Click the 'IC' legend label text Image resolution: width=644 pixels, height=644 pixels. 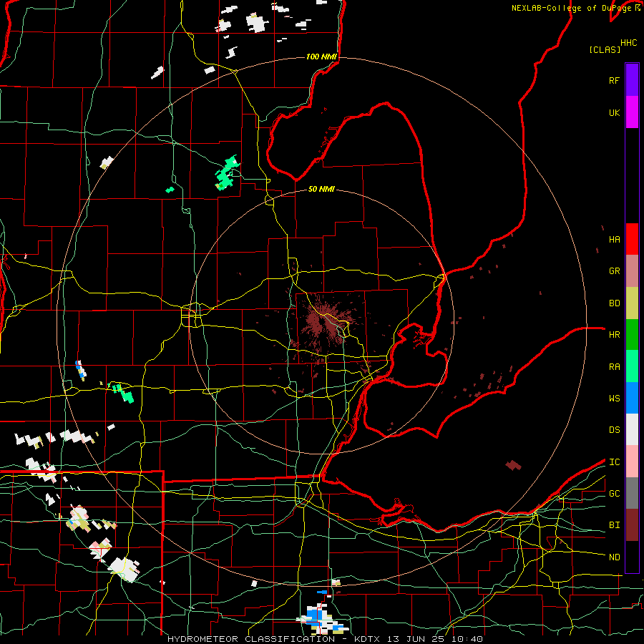614,462
